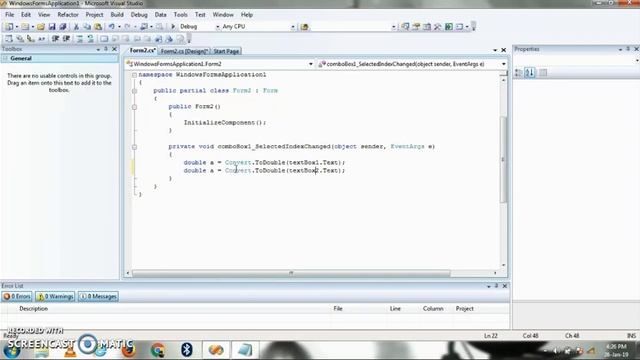Save Form2.cs with the Save icon
The image size is (640, 360).
[52, 27]
